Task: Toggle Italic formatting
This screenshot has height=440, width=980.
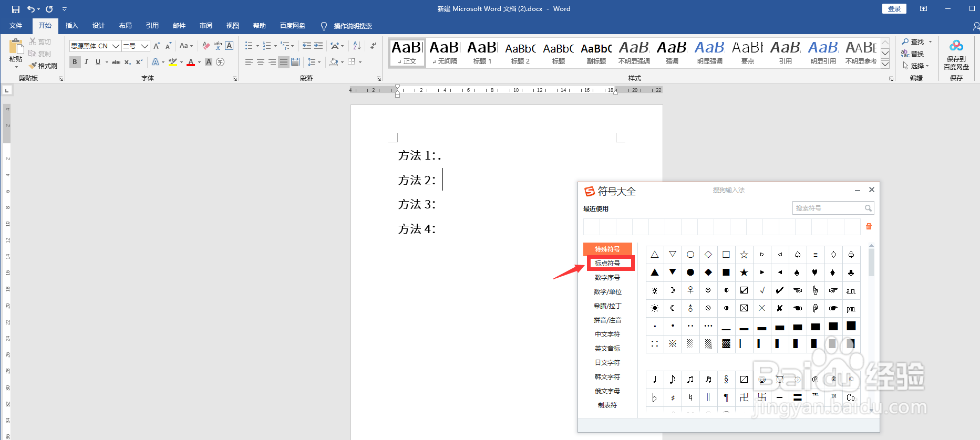Action: [86, 62]
